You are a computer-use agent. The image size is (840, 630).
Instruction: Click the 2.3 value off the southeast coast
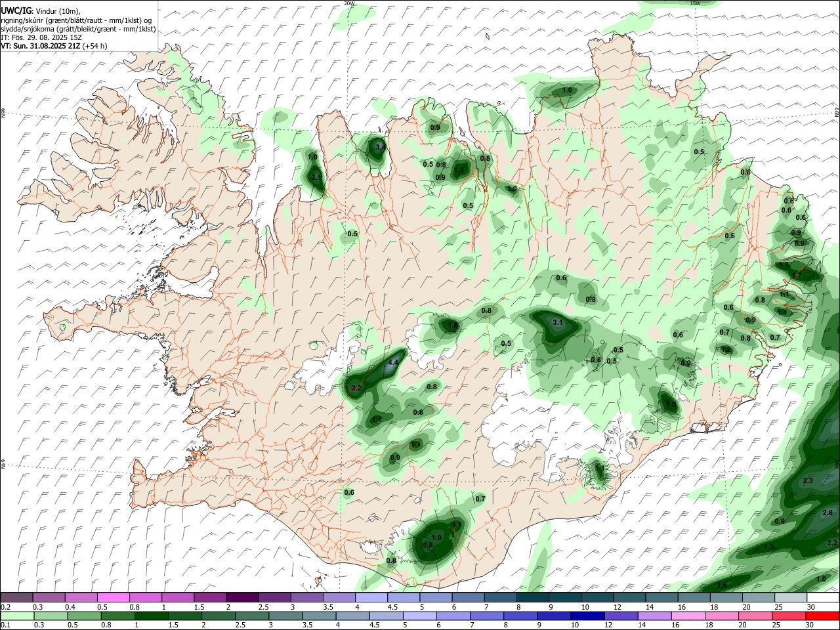pos(808,480)
